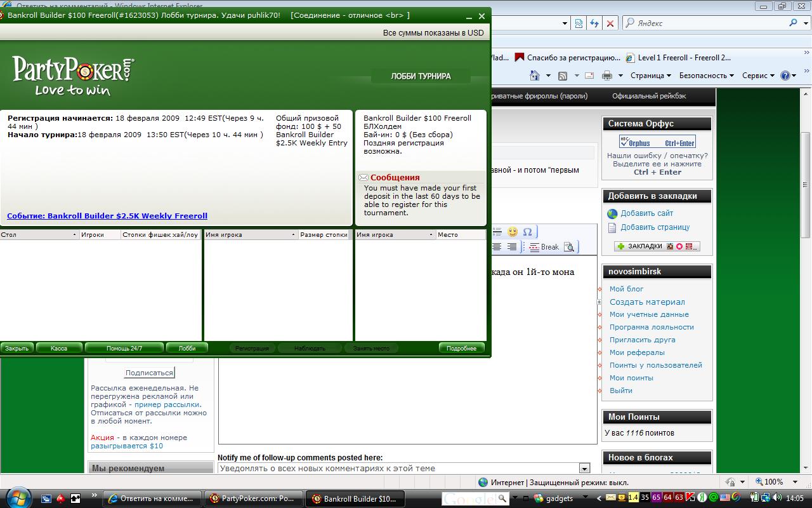Click the comment text editing area
812x508 pixels.
coord(407,349)
